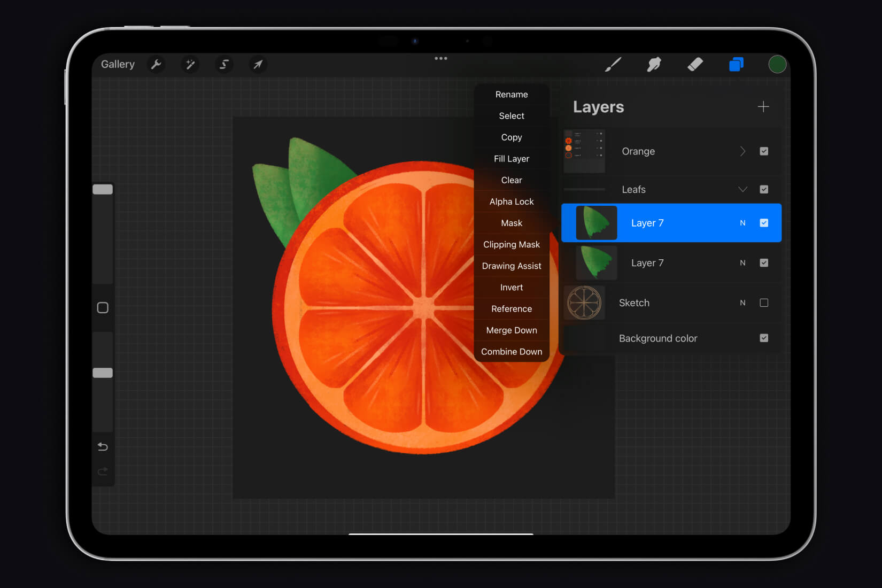Select the Paint brush tool

tap(613, 65)
